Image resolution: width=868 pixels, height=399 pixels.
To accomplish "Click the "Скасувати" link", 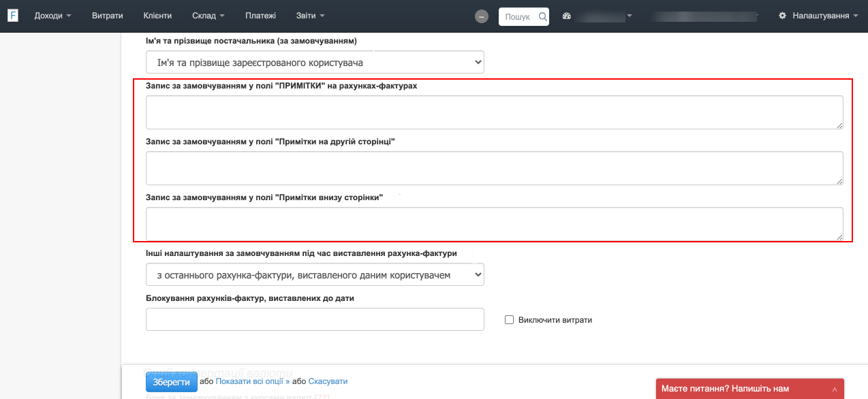I will (x=328, y=381).
